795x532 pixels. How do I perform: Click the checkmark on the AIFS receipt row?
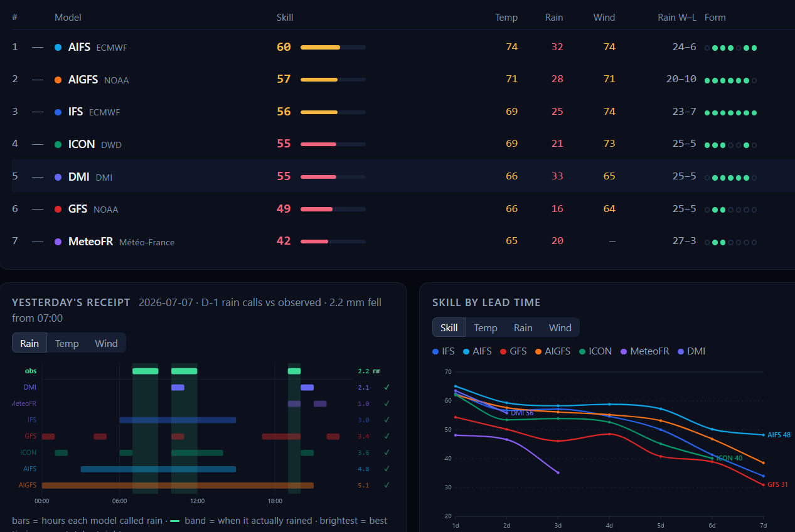point(387,469)
